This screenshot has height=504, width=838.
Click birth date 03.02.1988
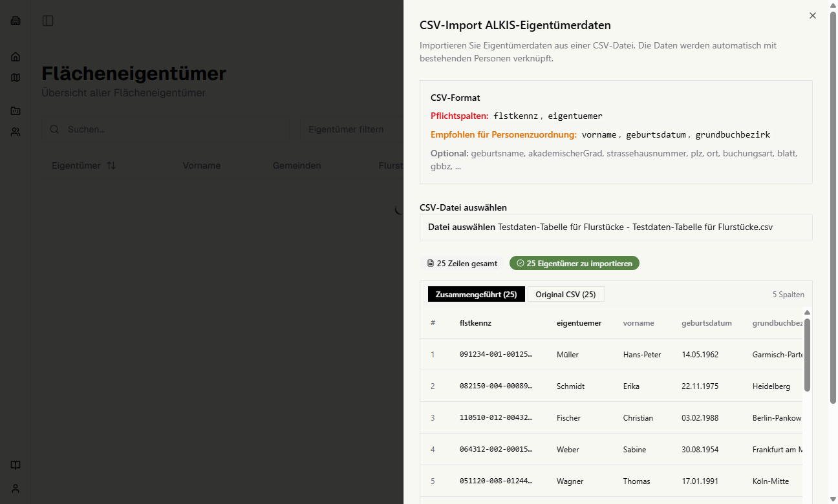point(700,418)
